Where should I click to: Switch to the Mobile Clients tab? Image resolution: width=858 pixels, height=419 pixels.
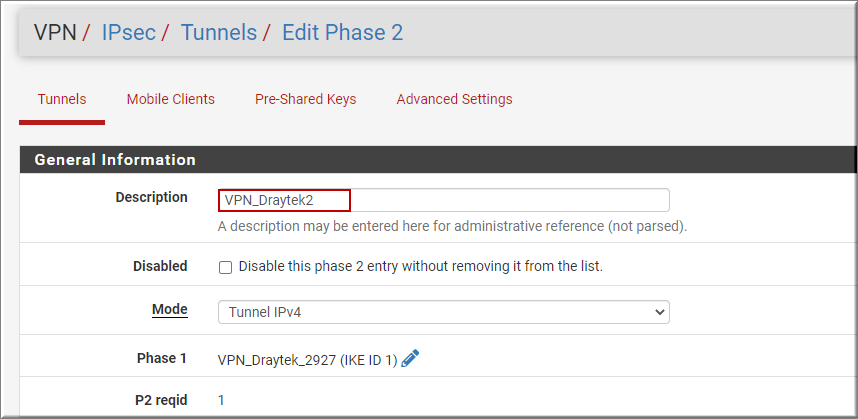click(x=171, y=99)
